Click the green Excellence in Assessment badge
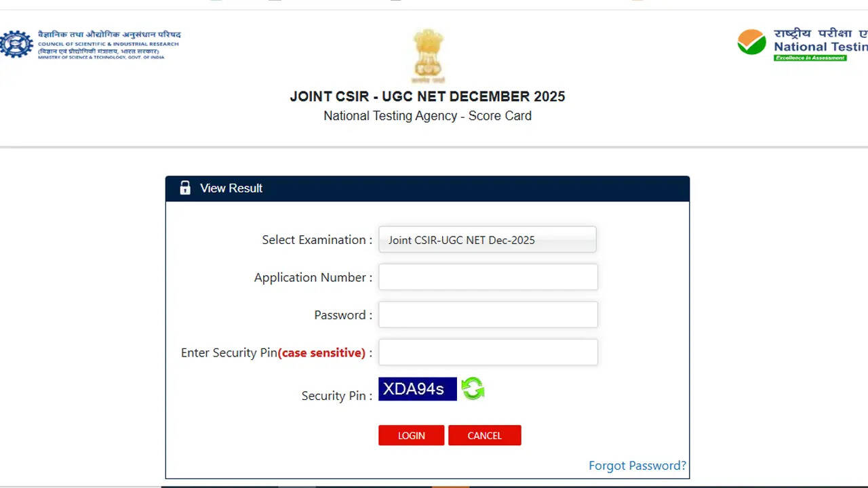Viewport: 868px width, 488px height. 810,58
